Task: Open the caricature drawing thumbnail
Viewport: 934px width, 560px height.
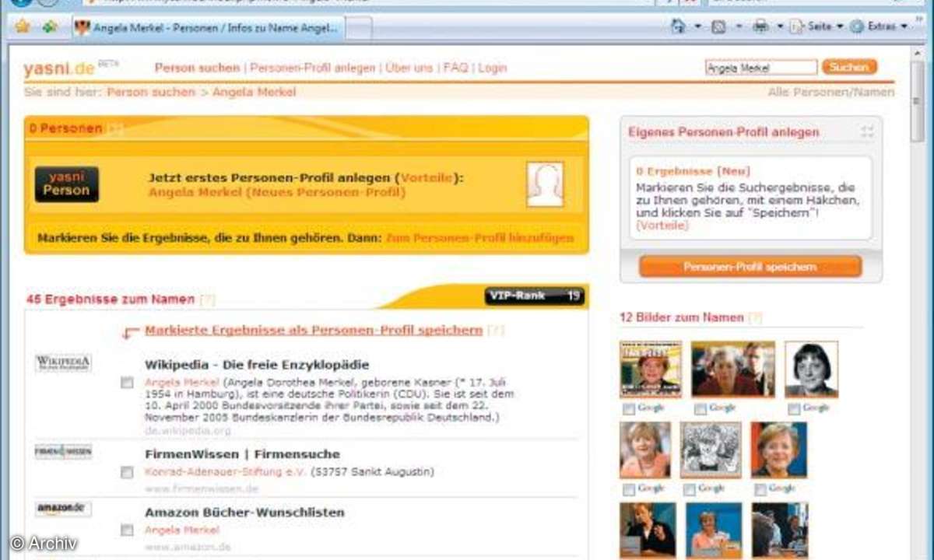Action: [x=711, y=450]
